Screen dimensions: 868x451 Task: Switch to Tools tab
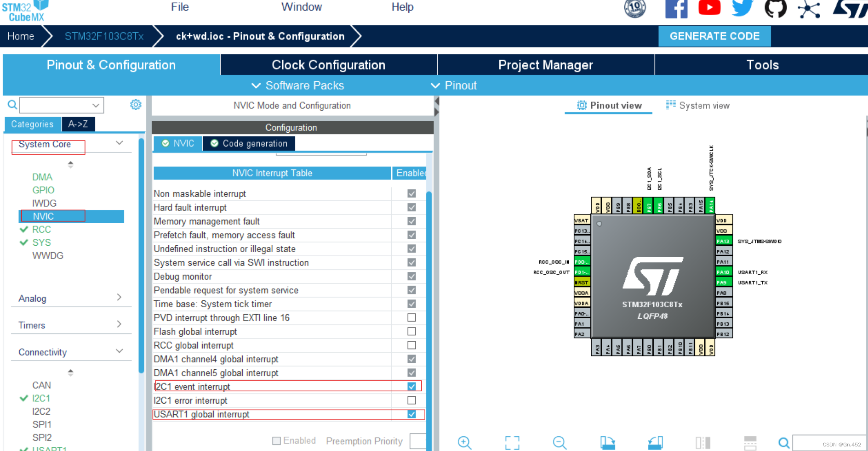[762, 65]
